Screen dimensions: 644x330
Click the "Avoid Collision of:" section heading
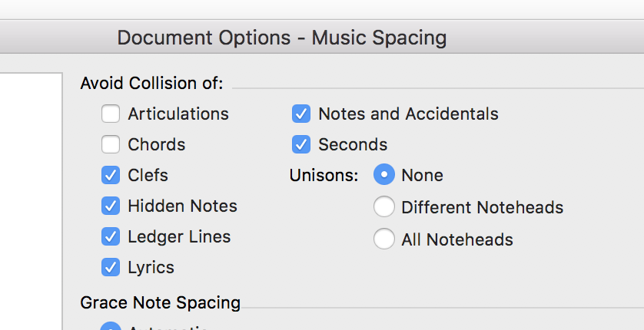(151, 83)
